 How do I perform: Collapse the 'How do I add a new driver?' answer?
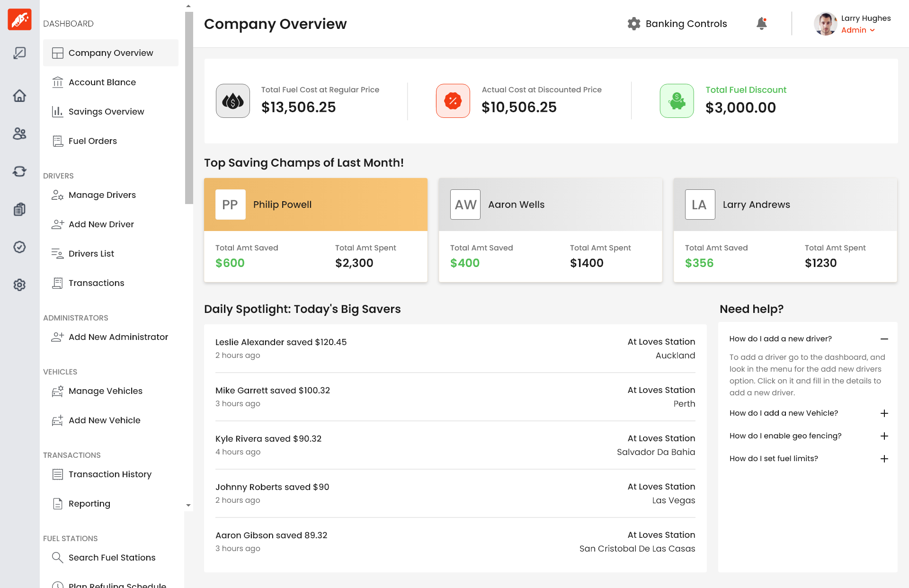point(884,339)
